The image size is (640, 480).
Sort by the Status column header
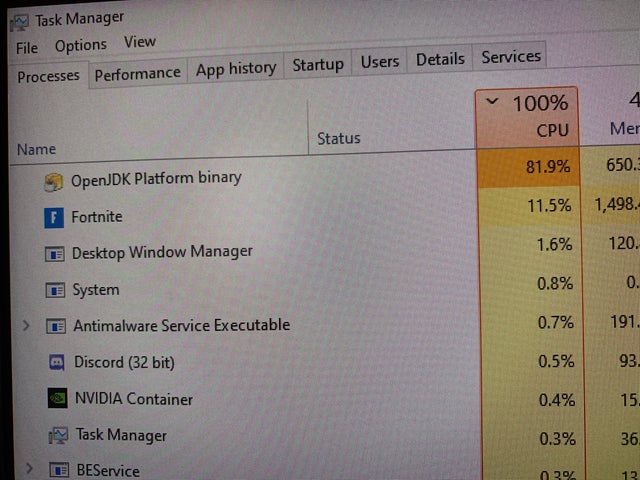339,138
